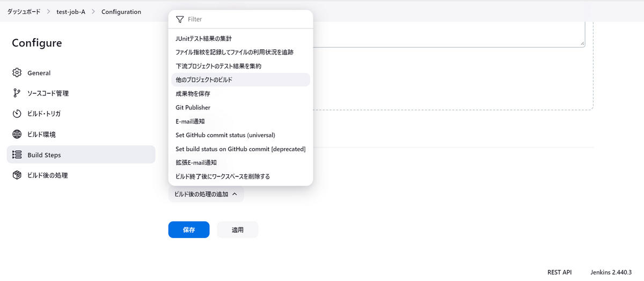644x281 pixels.
Task: Go to Build Steps section
Action: click(x=81, y=154)
